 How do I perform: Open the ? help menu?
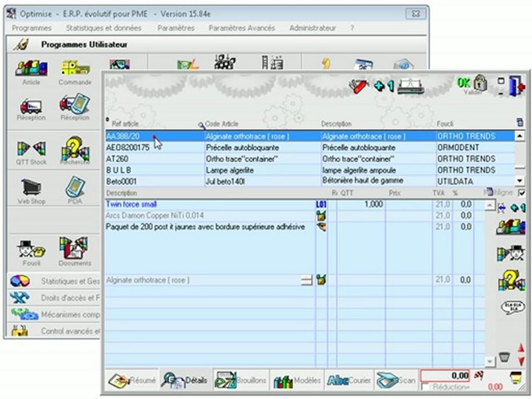coord(352,28)
